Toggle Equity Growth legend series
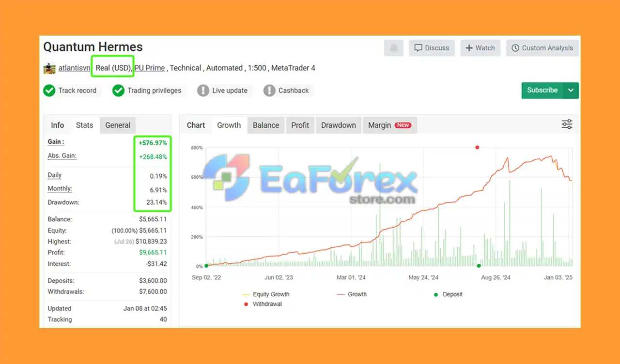620x364 pixels. coord(265,294)
